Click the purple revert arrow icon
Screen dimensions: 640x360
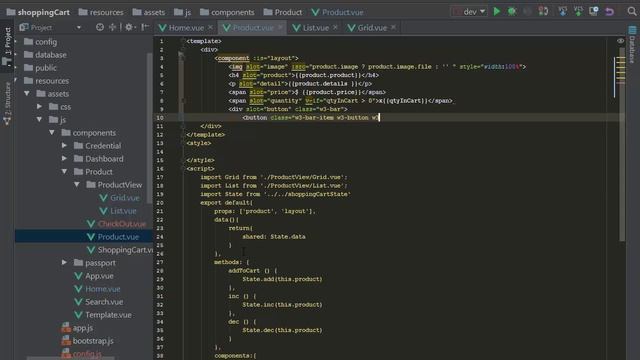click(x=609, y=11)
